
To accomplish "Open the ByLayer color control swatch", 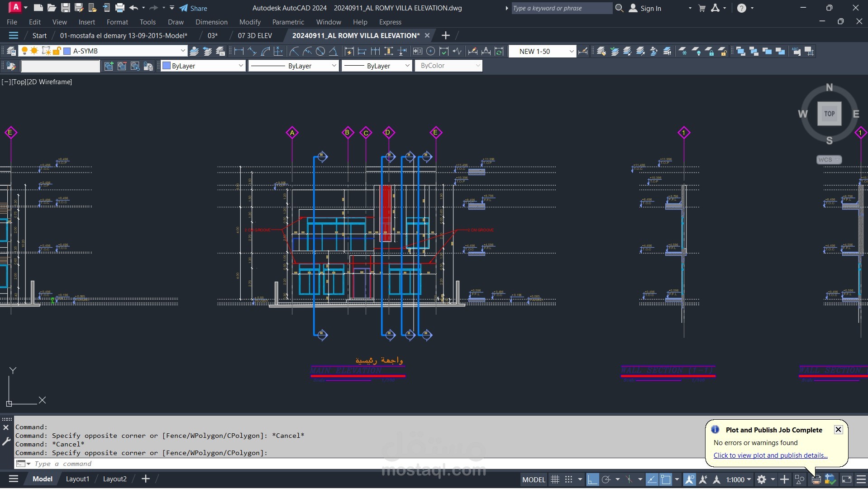I will (203, 66).
